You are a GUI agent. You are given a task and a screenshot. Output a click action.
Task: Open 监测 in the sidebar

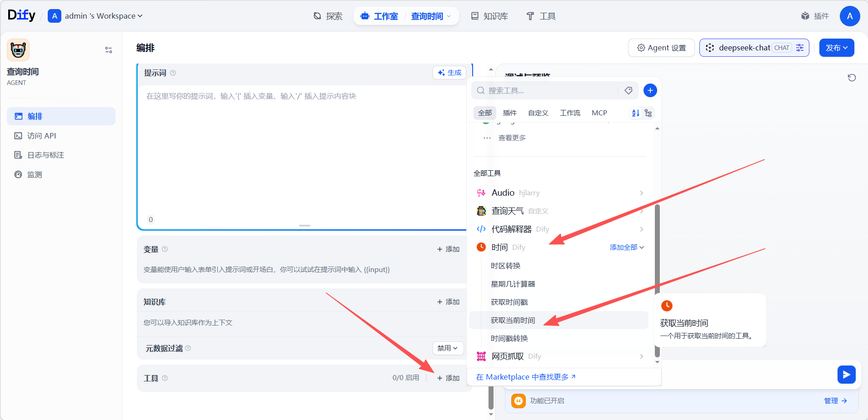point(61,175)
